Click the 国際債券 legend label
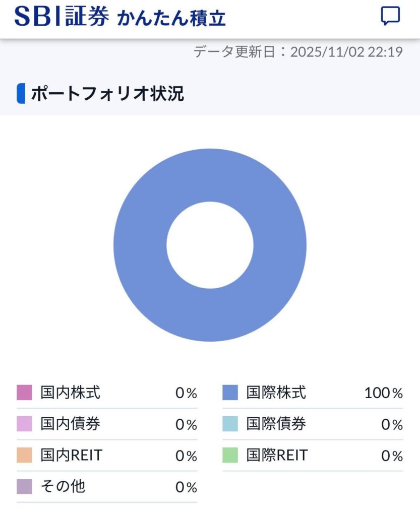Viewport: 420px width, 516px height. pos(276,424)
